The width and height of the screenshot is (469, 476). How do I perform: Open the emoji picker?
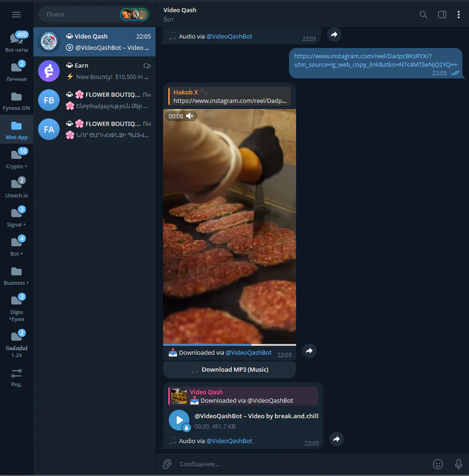[438, 464]
